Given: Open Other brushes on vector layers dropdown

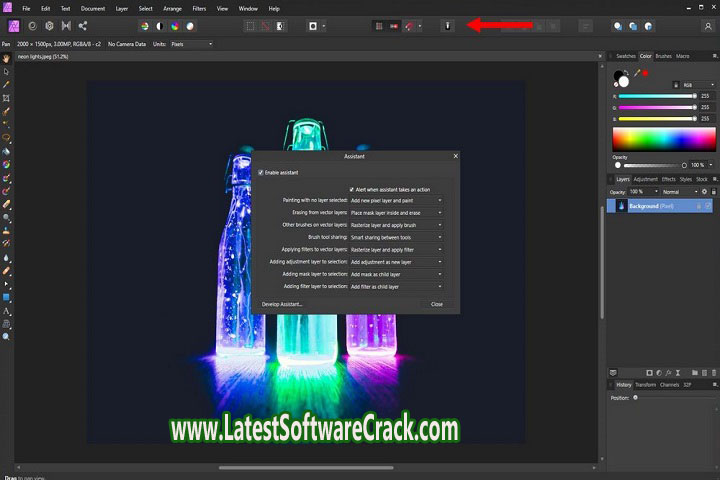Looking at the screenshot, I should 396,225.
